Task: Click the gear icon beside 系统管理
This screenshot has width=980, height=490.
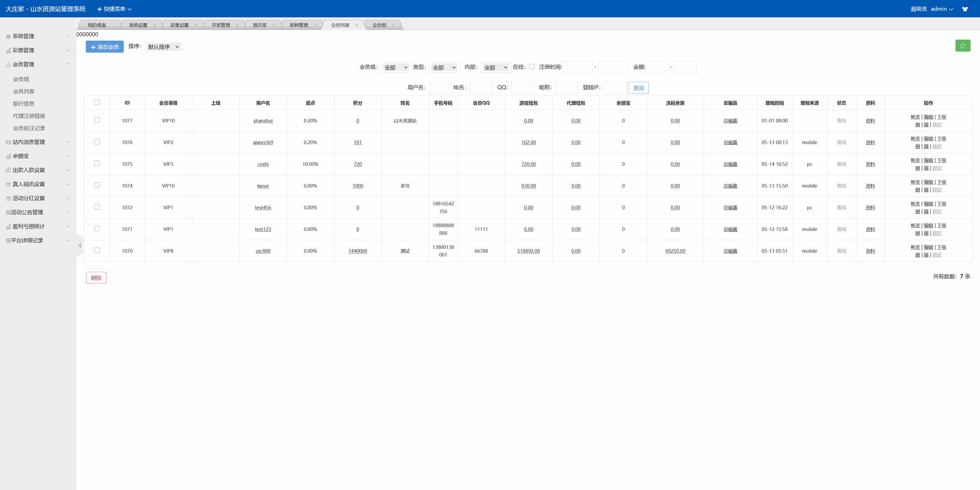Action: (8, 37)
